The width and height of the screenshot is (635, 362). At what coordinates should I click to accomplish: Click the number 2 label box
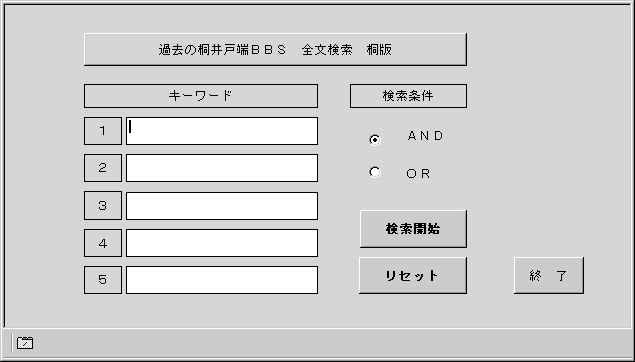(103, 168)
